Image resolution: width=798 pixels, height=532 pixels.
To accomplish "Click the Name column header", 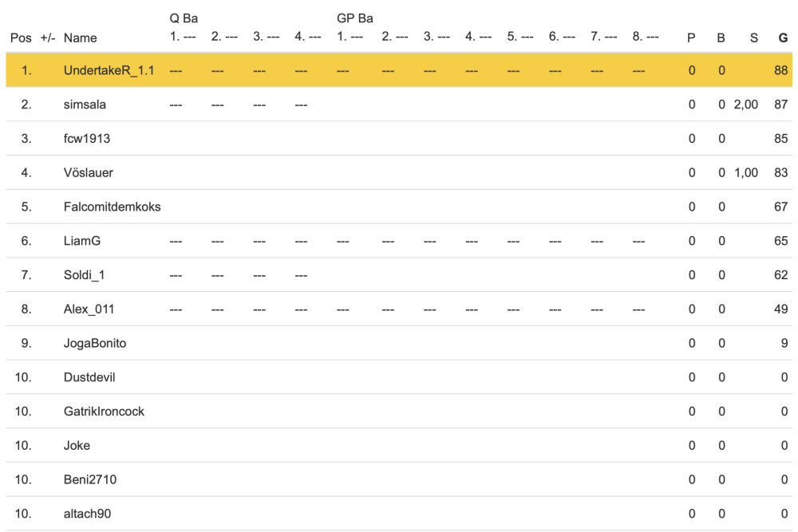I will click(x=80, y=37).
